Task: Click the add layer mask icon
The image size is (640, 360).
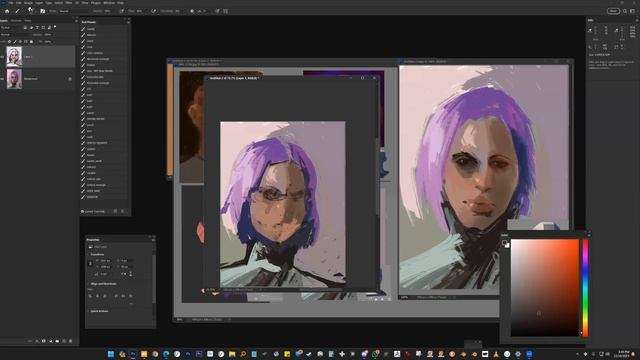Action: pyautogui.click(x=44, y=341)
